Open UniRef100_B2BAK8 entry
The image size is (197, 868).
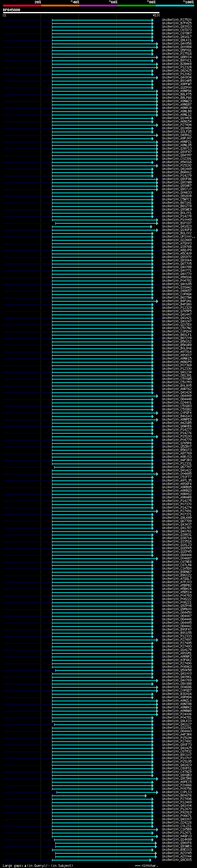pos(177,64)
